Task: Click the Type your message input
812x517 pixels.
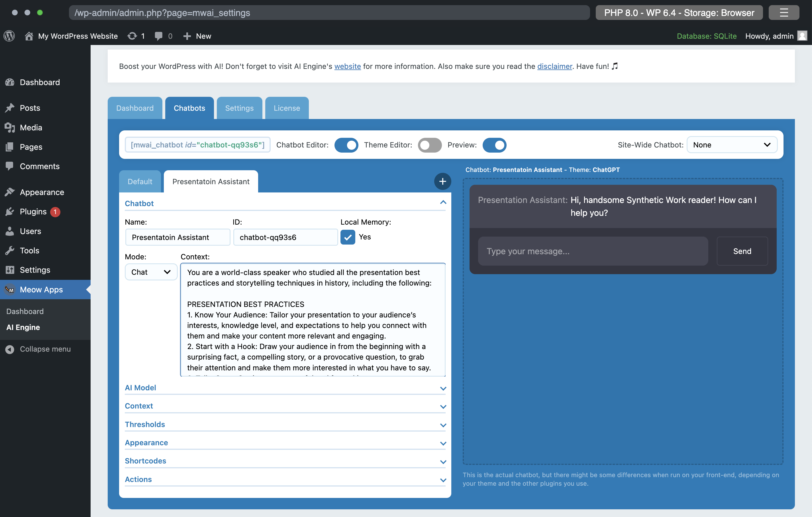Action: click(x=593, y=251)
